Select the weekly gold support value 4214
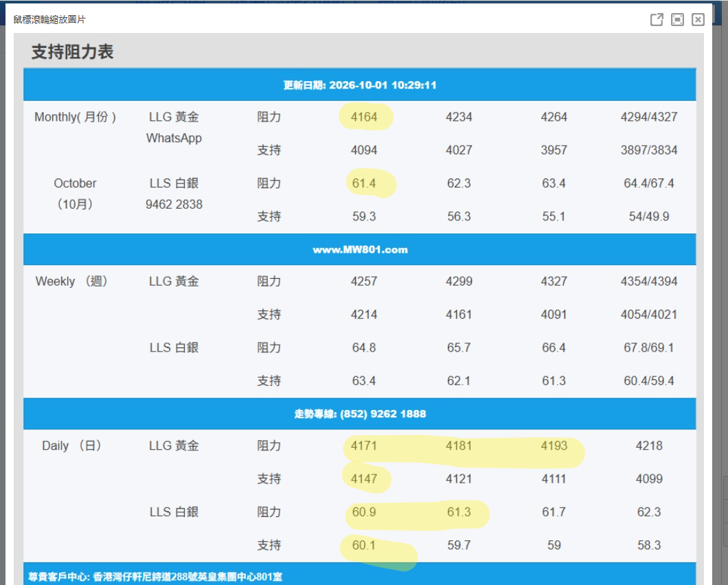728x585 pixels. (x=364, y=314)
